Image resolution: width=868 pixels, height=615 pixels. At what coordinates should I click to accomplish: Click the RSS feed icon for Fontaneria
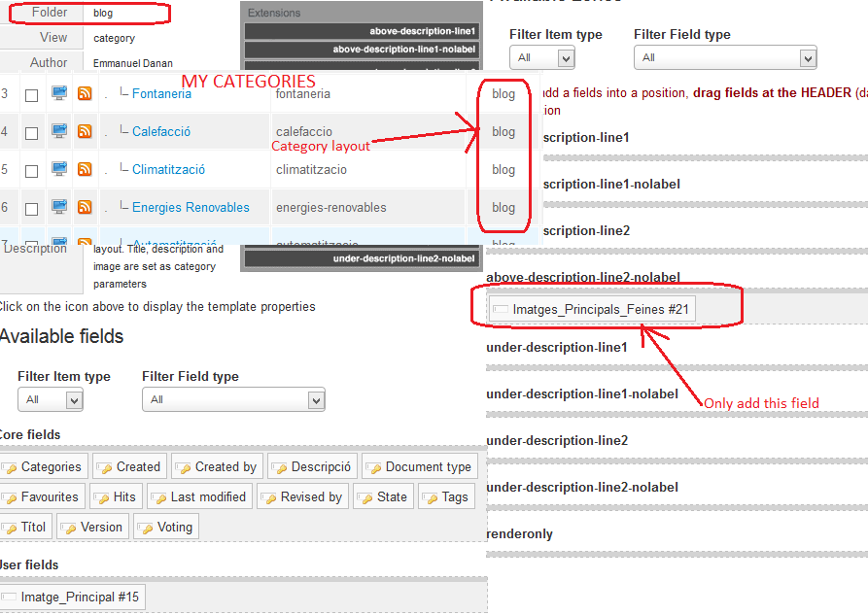click(x=85, y=93)
